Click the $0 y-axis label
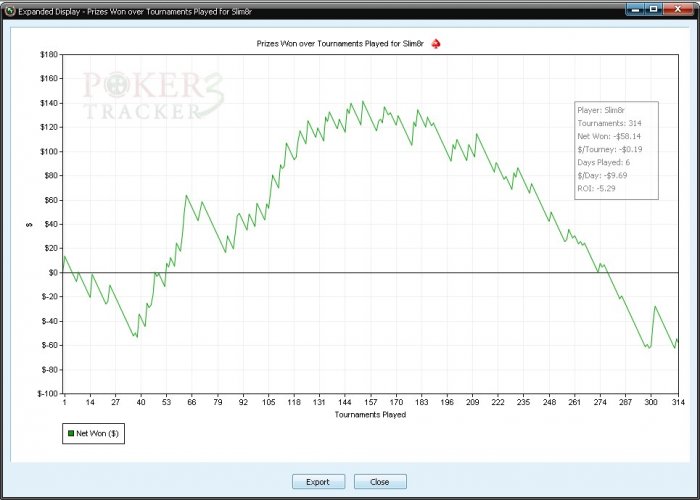The image size is (700, 500). (52, 273)
